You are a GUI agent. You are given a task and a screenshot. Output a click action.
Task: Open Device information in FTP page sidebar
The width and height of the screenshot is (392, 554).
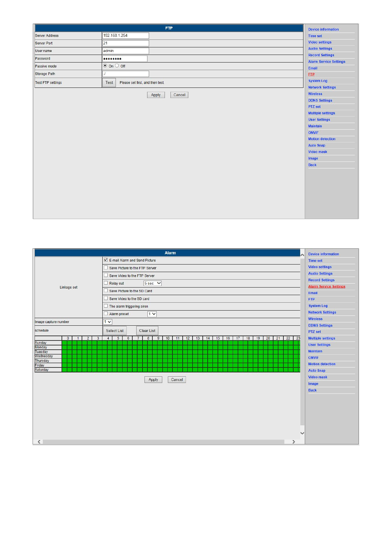tap(324, 29)
